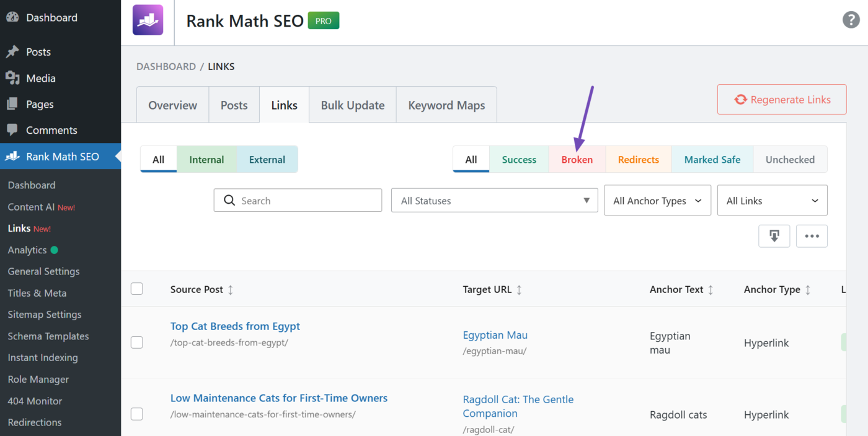Click the export/download links icon
Screen dimensions: 868x436
[774, 236]
